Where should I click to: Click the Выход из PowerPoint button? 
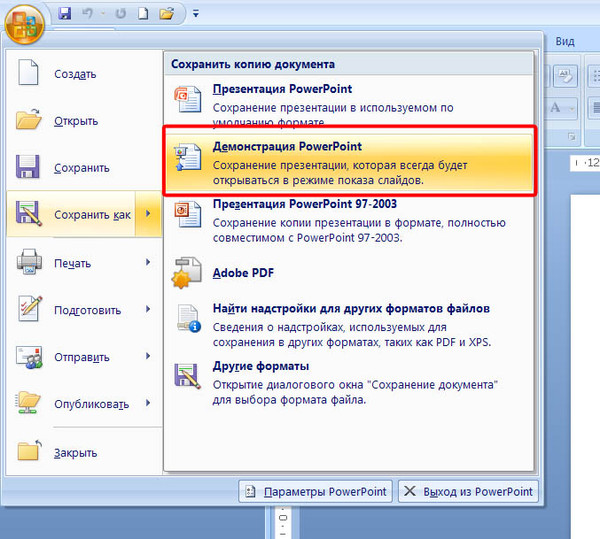point(468,492)
